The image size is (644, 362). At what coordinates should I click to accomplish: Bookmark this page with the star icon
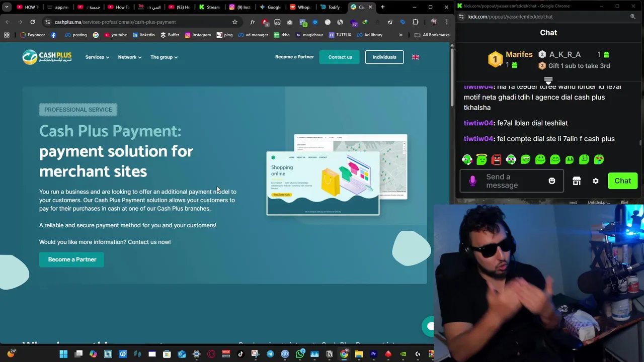click(x=234, y=22)
